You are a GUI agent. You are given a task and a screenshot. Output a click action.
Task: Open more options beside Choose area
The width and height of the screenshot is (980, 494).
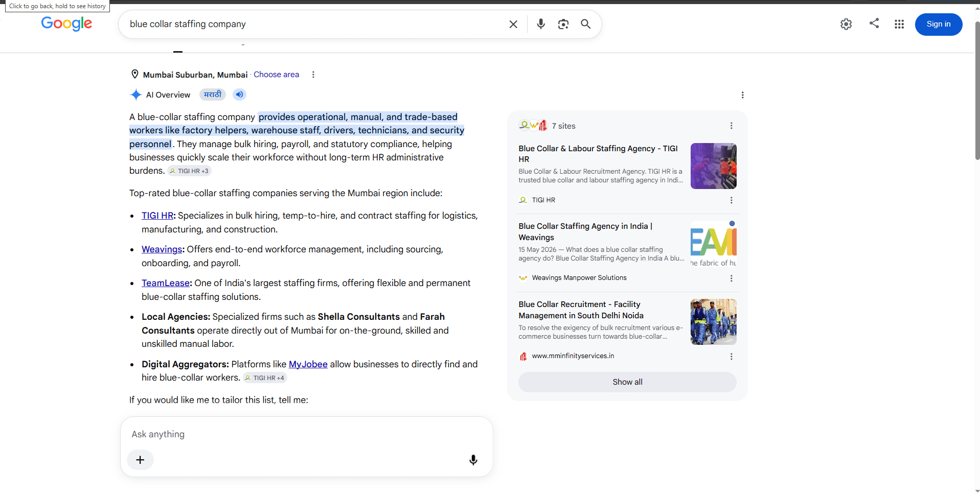[313, 75]
